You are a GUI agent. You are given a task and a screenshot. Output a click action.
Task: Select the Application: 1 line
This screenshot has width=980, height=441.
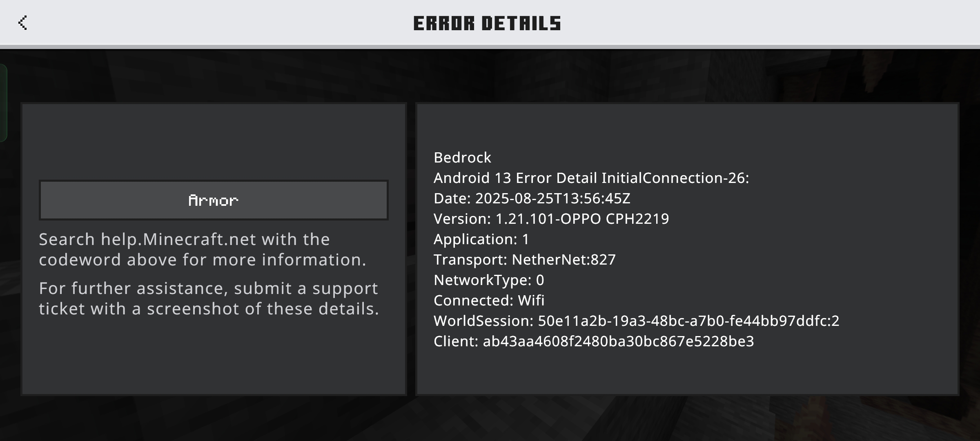pyautogui.click(x=481, y=239)
